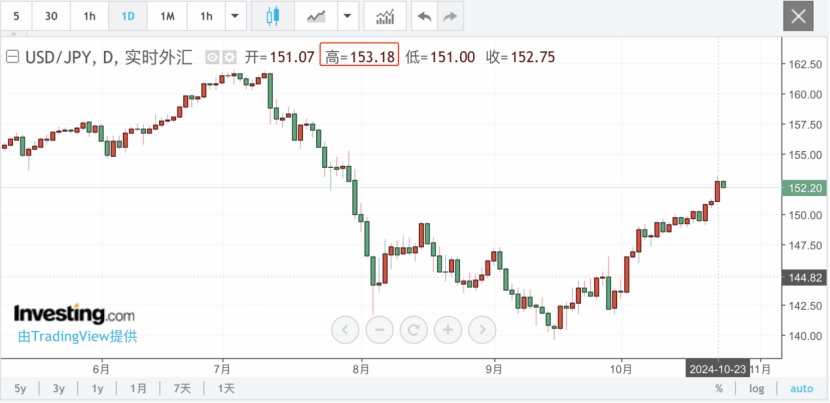
Task: Select the 30 minute interval tab
Action: click(x=51, y=17)
